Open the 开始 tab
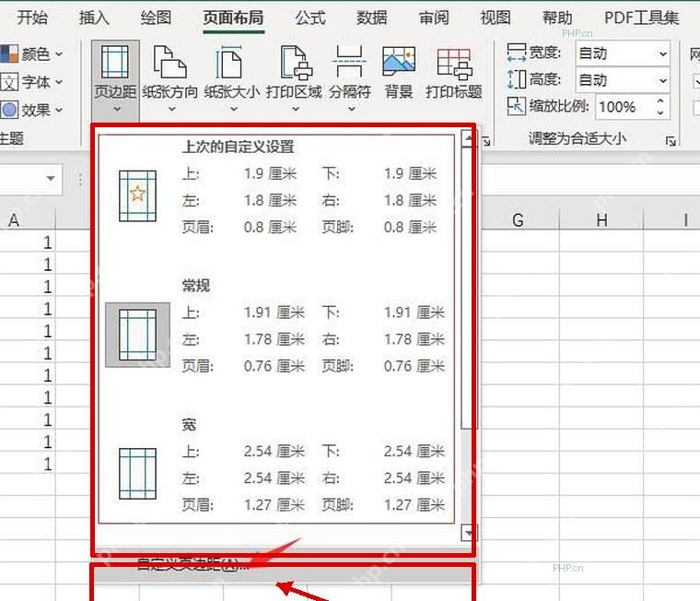 [x=32, y=18]
